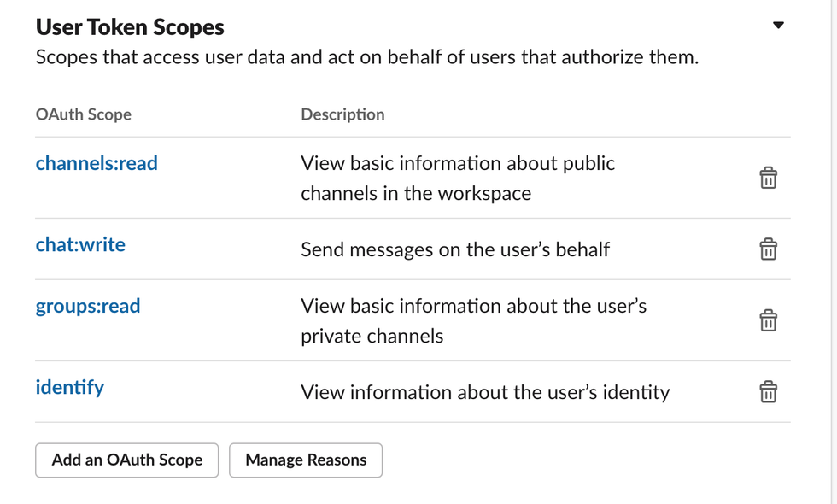The image size is (837, 504).
Task: Click the 'Scopes that access user data' subtitle
Action: (366, 59)
